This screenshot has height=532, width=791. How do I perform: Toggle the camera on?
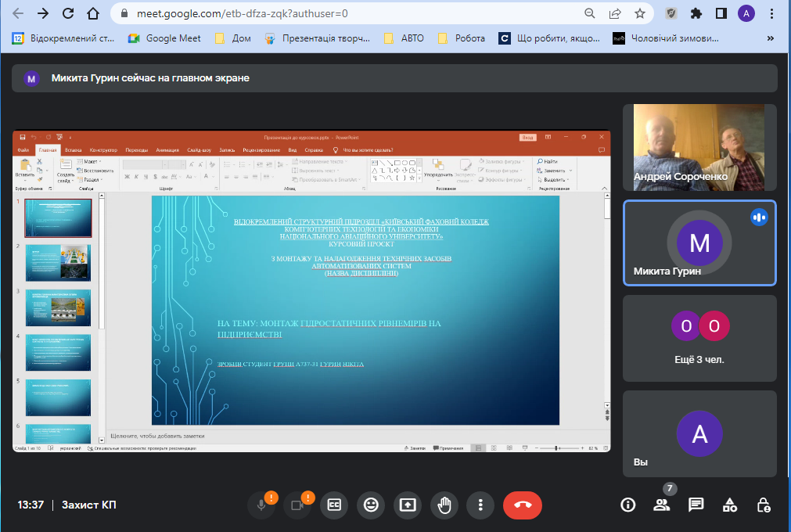[297, 505]
